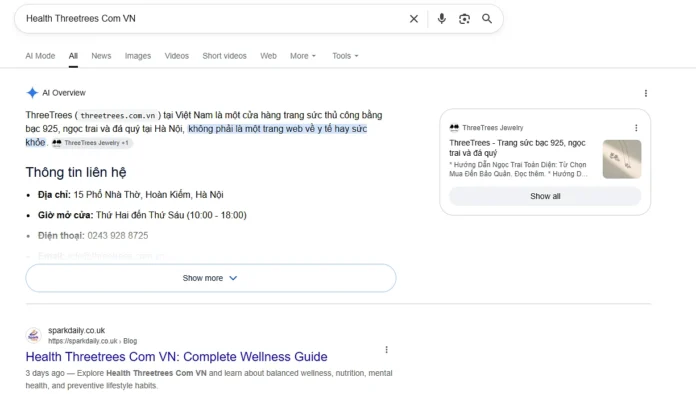Click the threetrees.com.vn inline code text

118,115
